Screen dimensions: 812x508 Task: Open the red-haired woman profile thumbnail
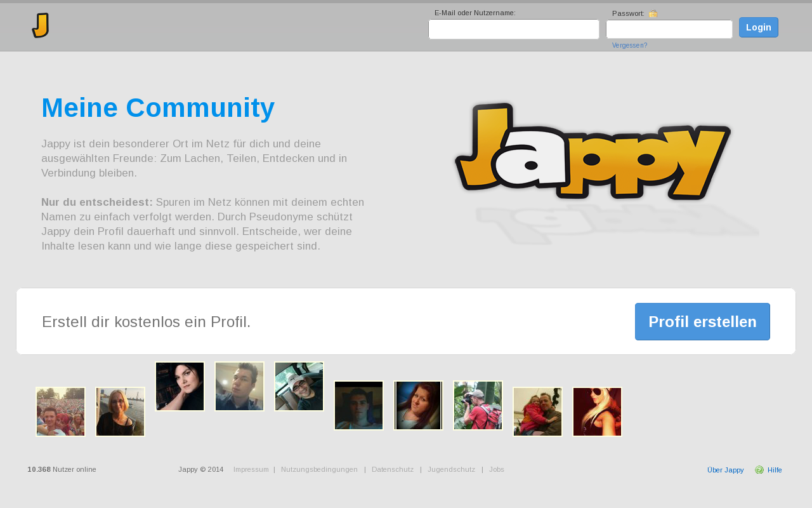(418, 406)
